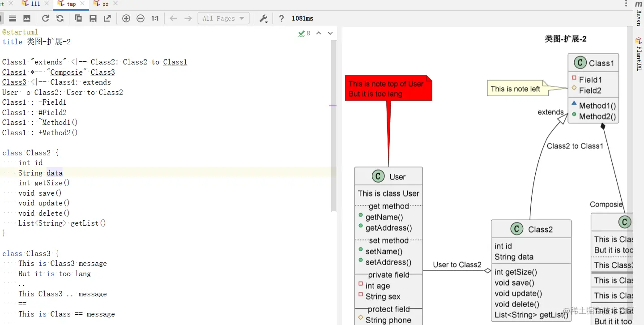Click the User class header in diagram
Viewport: 644px width, 325px height.
pos(388,176)
